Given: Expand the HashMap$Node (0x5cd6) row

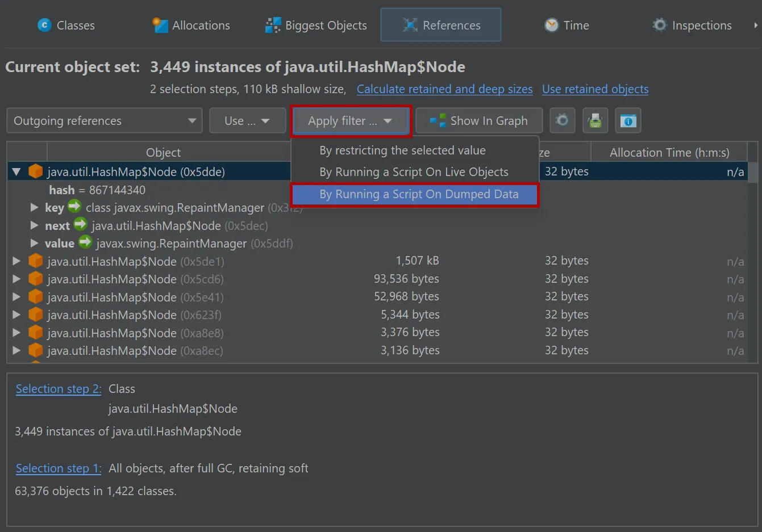Looking at the screenshot, I should tap(16, 279).
